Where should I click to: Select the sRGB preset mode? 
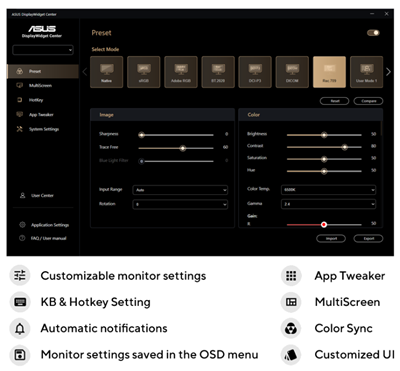pyautogui.click(x=144, y=72)
